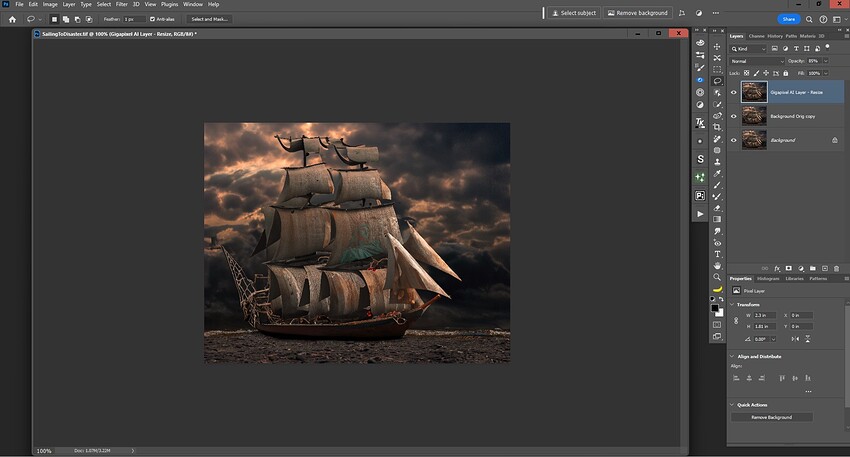This screenshot has height=457, width=850.
Task: Switch to the Libraries tab
Action: 794,278
